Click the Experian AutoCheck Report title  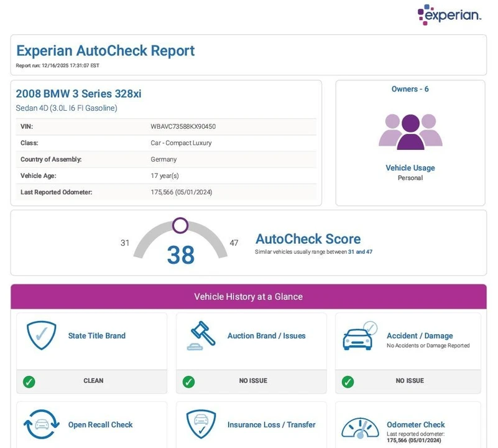(x=106, y=51)
